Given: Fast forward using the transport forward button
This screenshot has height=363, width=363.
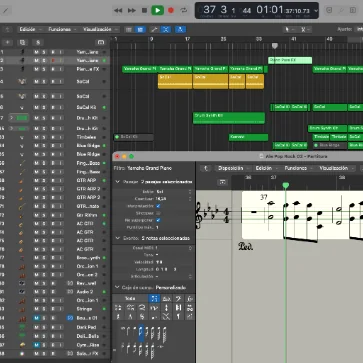Looking at the screenshot, I should (132, 10).
